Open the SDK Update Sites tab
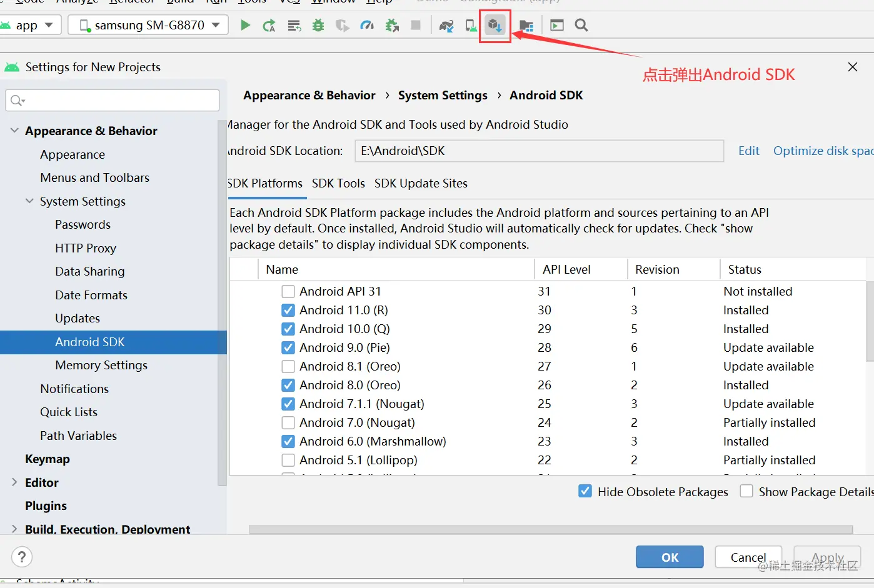The height and width of the screenshot is (588, 874). (421, 183)
